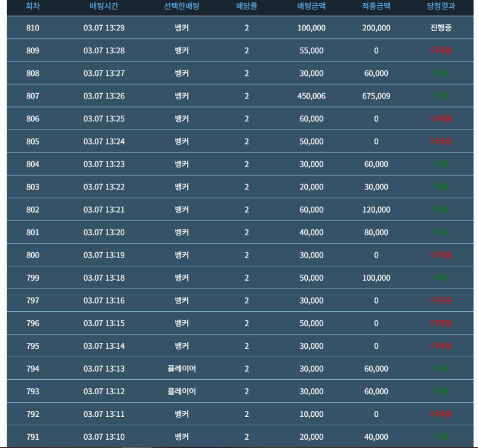The height and width of the screenshot is (448, 478).
Task: Select the 10,000 bet amount in round 792
Action: point(311,414)
